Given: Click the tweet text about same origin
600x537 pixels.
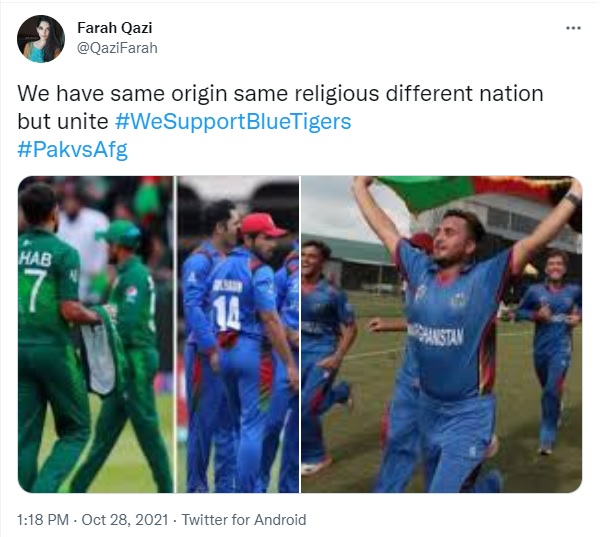Looking at the screenshot, I should [280, 108].
